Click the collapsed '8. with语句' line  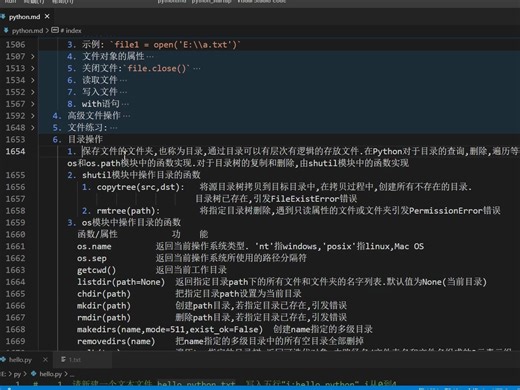98,104
